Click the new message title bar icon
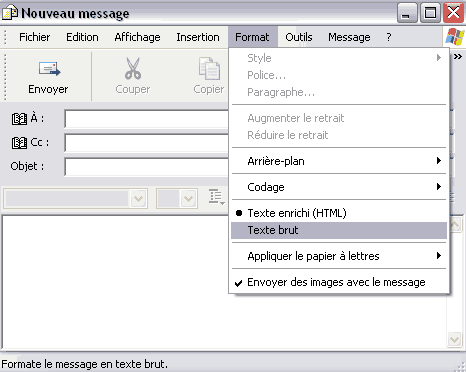Image resolution: width=466 pixels, height=372 pixels. tap(10, 13)
